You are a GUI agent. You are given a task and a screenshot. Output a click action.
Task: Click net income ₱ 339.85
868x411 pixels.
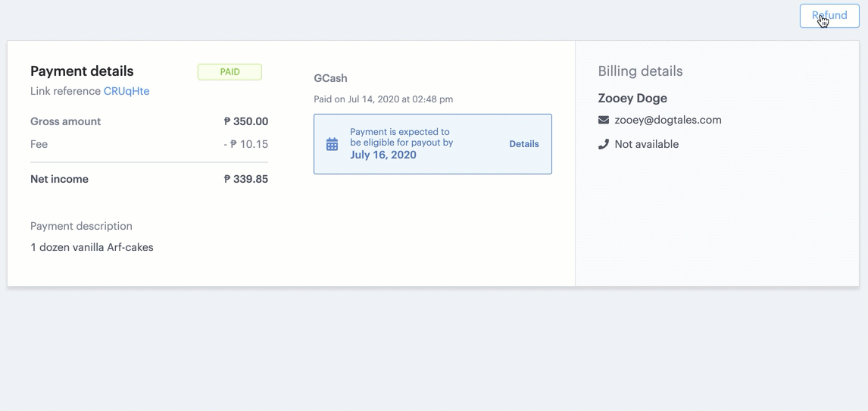pyautogui.click(x=246, y=179)
